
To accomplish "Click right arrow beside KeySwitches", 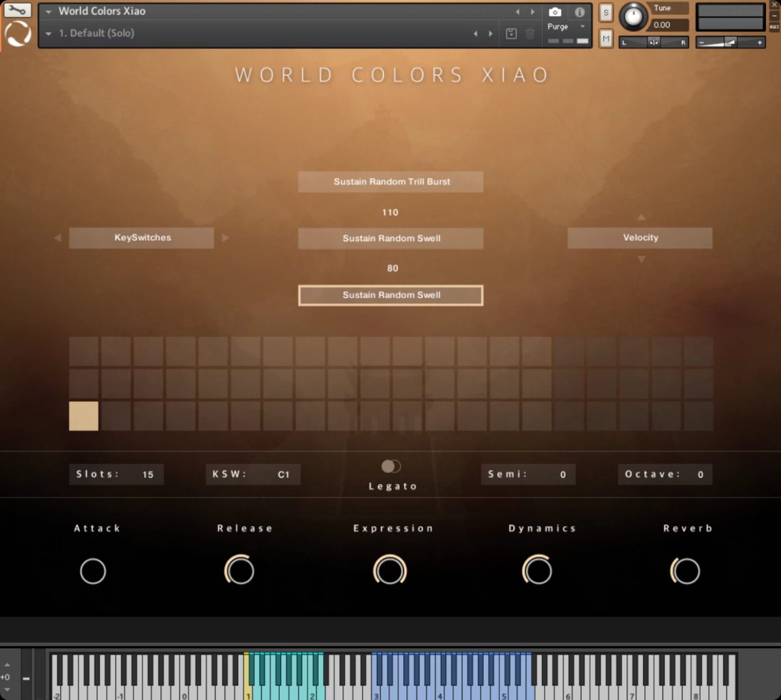I will [225, 238].
